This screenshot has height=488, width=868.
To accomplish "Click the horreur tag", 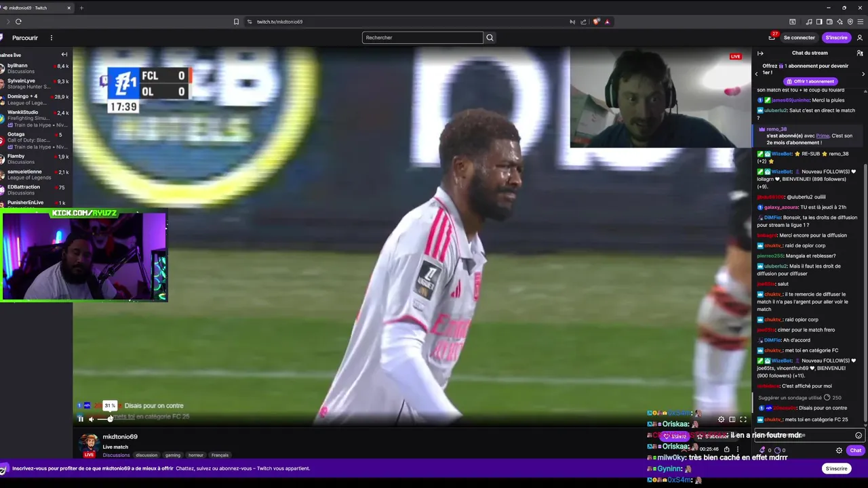I will coord(196,455).
